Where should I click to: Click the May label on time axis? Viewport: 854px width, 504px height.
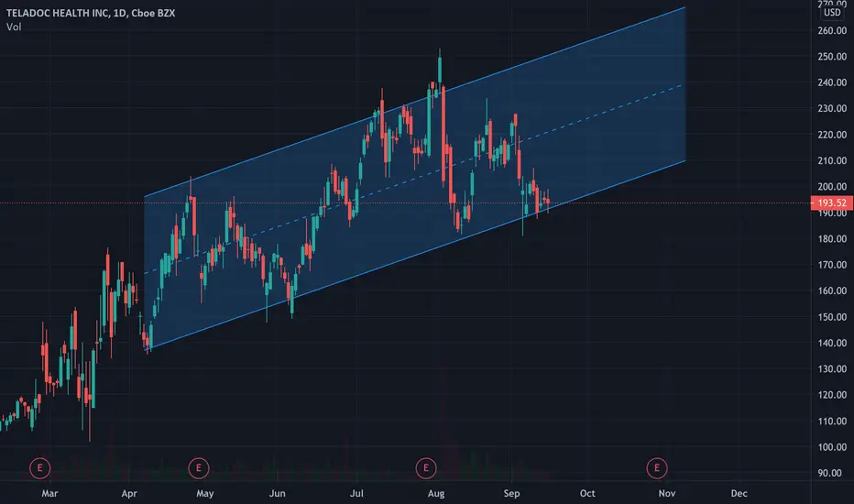click(204, 494)
